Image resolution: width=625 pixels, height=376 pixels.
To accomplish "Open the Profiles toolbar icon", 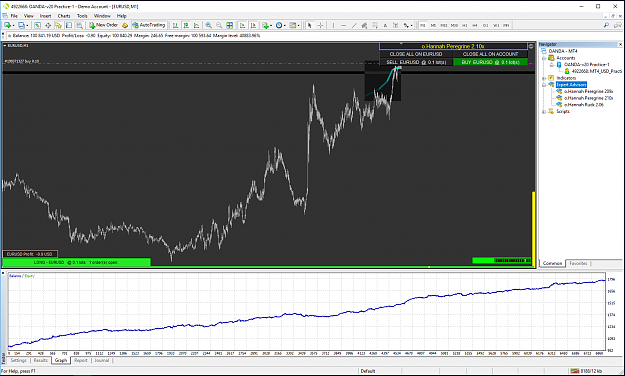I will tap(22, 25).
